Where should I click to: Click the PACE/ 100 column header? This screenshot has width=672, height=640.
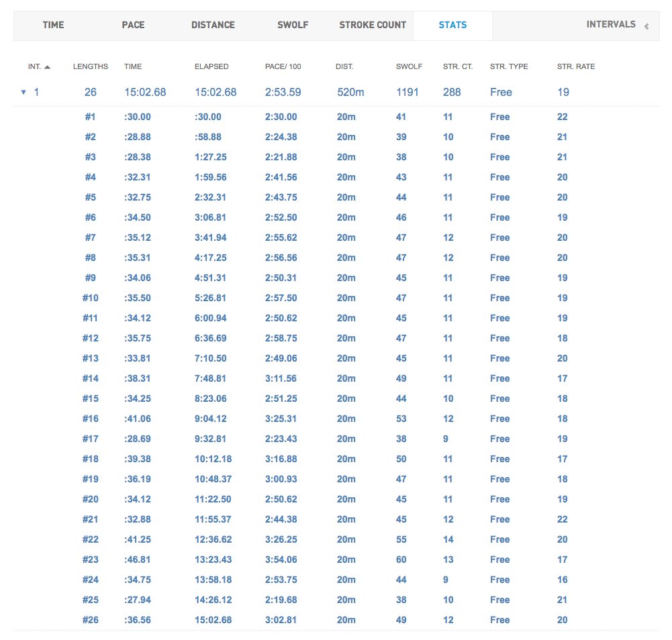(283, 66)
